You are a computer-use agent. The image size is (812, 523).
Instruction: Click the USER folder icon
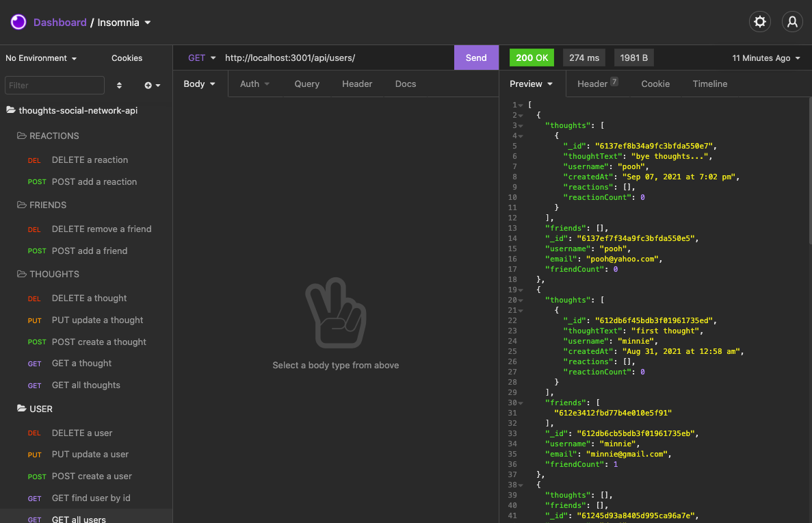click(x=21, y=409)
